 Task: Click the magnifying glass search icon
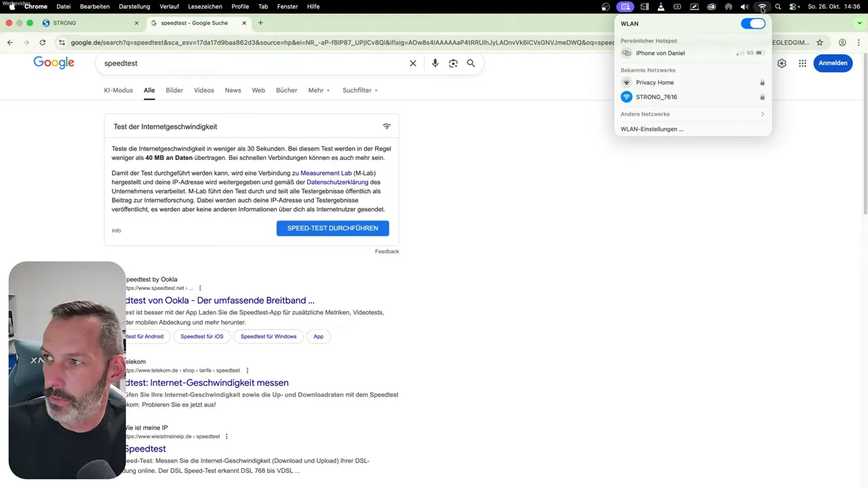click(x=471, y=63)
